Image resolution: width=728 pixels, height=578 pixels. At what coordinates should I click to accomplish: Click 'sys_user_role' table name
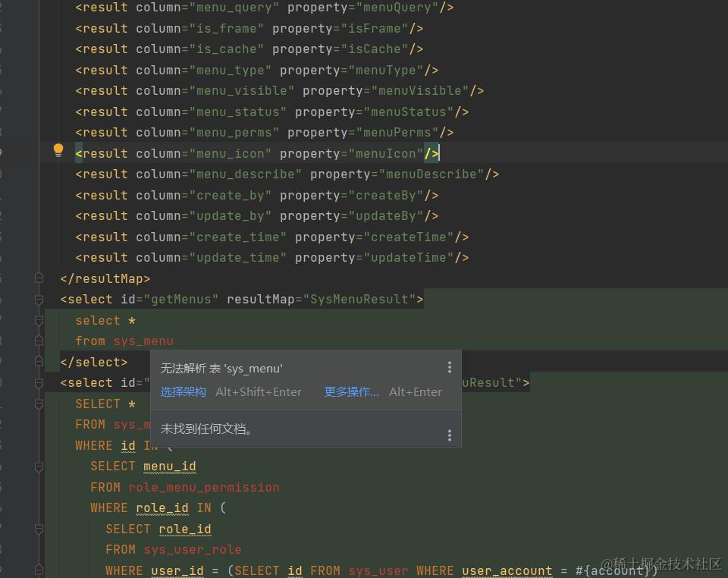tap(192, 550)
